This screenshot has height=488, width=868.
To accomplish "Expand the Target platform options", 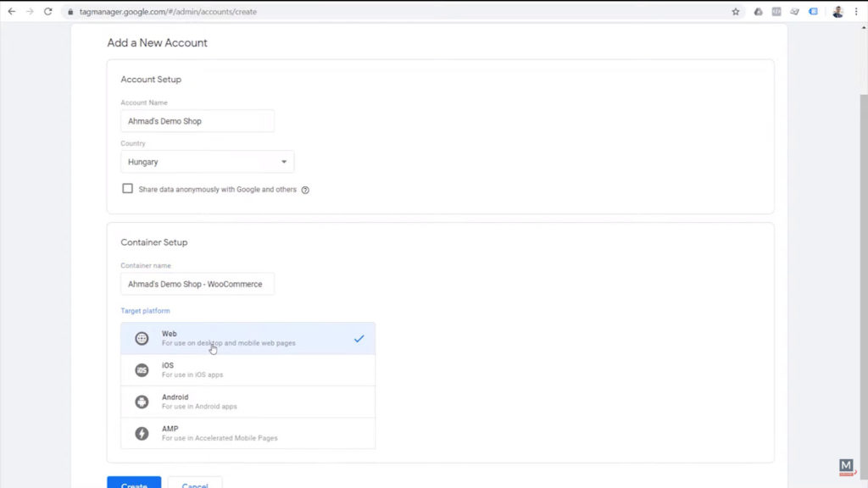I will (x=145, y=310).
